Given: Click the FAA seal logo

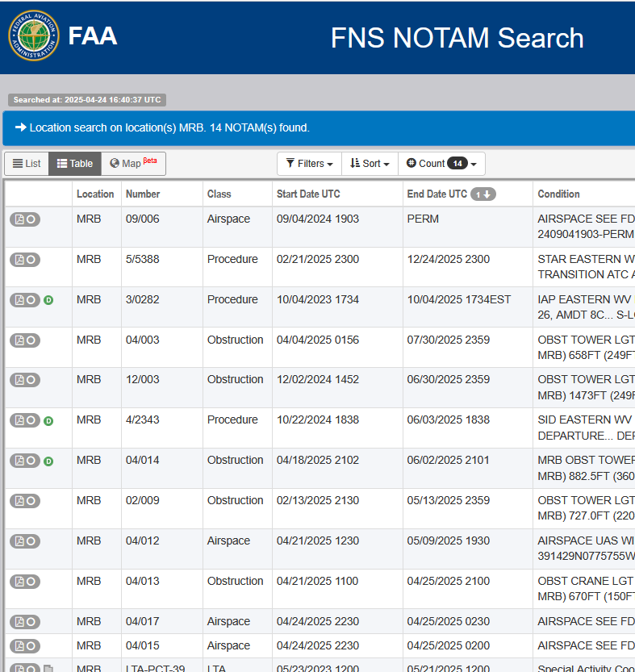Looking at the screenshot, I should click(33, 36).
